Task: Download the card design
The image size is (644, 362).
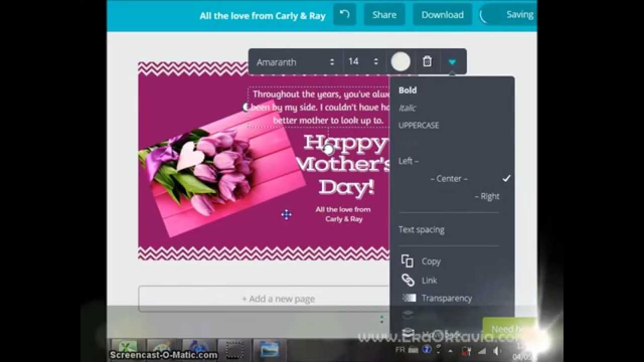Action: pyautogui.click(x=442, y=15)
